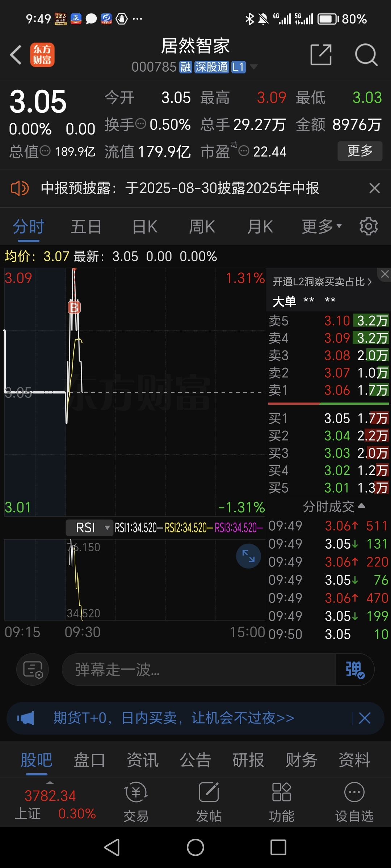Select the 卖1 3.06 order row
The width and height of the screenshot is (391, 868).
point(328,390)
